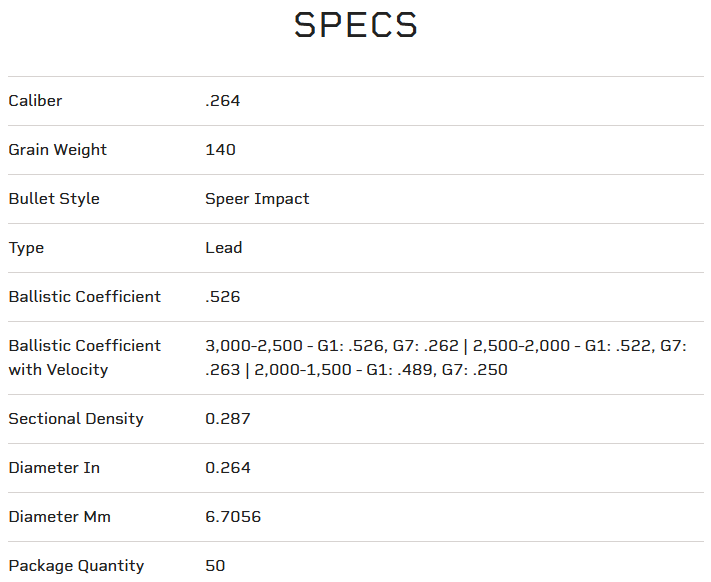Click the SPECS heading
The image size is (711, 582).
click(355, 25)
